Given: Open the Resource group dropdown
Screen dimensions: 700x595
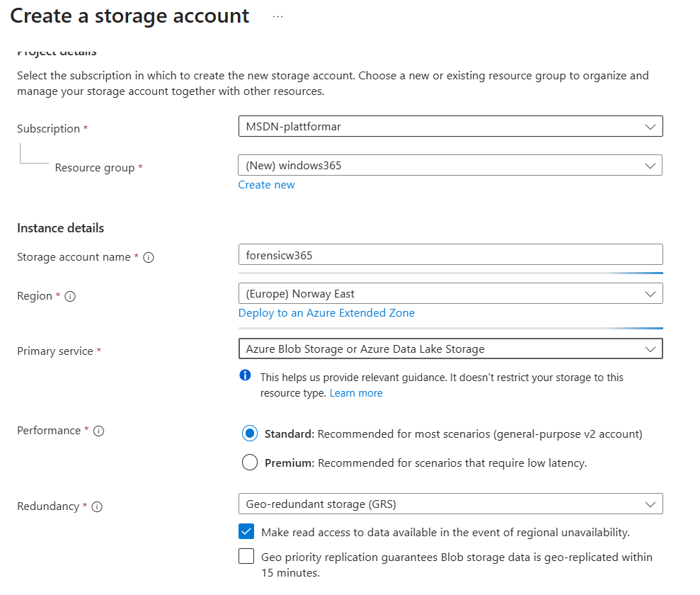Looking at the screenshot, I should pos(450,165).
